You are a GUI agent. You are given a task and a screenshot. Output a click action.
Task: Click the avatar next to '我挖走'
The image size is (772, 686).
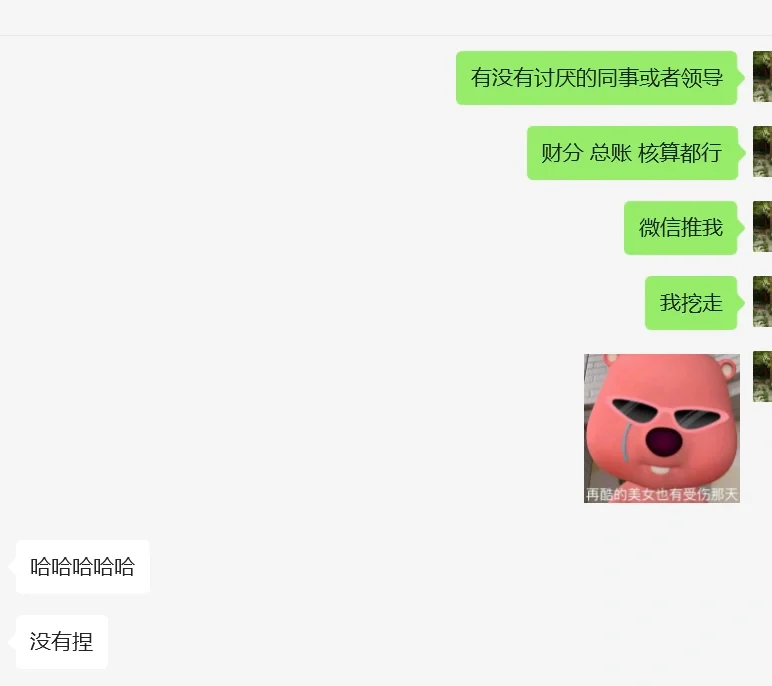tap(763, 301)
